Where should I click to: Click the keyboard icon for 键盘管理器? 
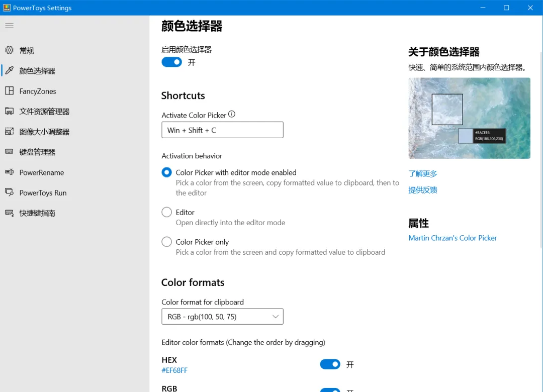10,152
